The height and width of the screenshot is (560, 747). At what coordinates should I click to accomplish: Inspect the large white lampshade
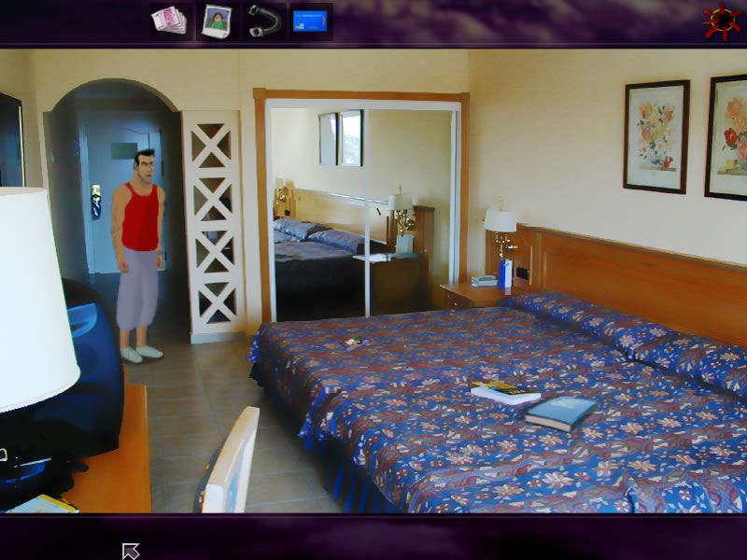pyautogui.click(x=35, y=299)
